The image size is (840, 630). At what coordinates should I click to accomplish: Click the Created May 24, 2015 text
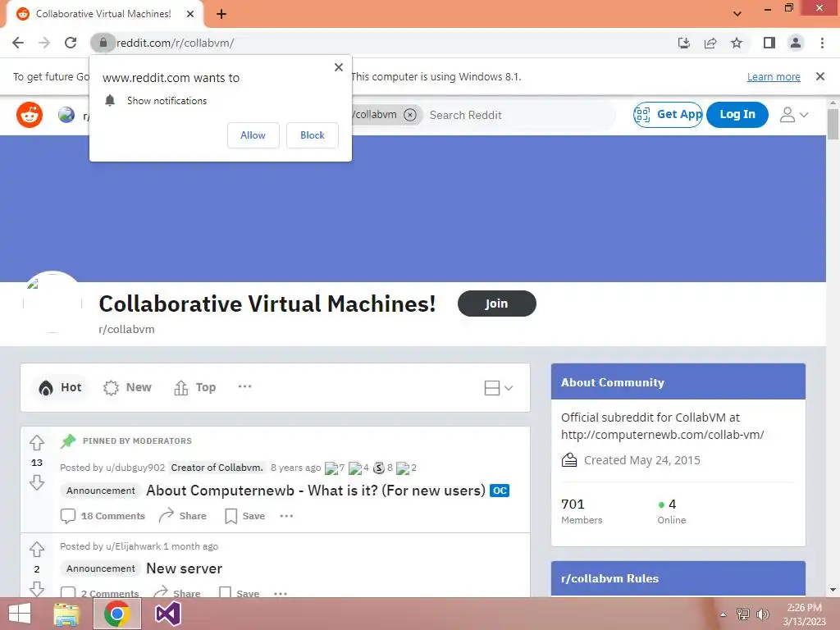coord(641,459)
